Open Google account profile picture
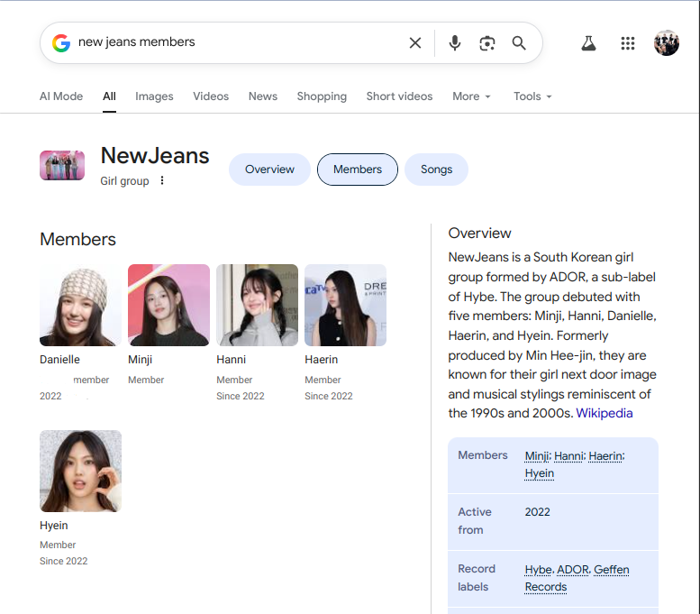 667,43
